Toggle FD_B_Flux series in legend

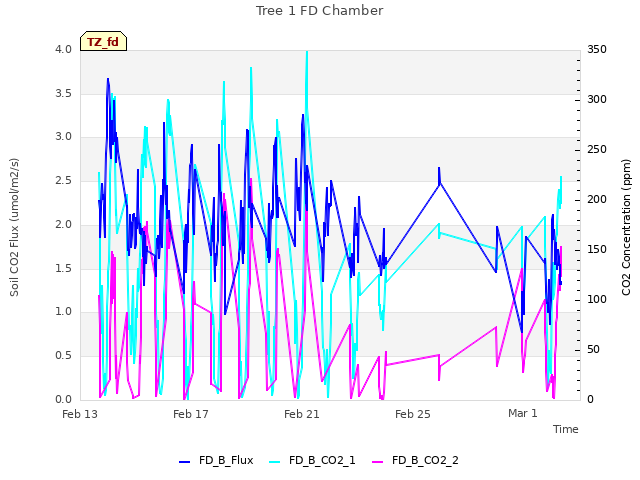(x=216, y=460)
